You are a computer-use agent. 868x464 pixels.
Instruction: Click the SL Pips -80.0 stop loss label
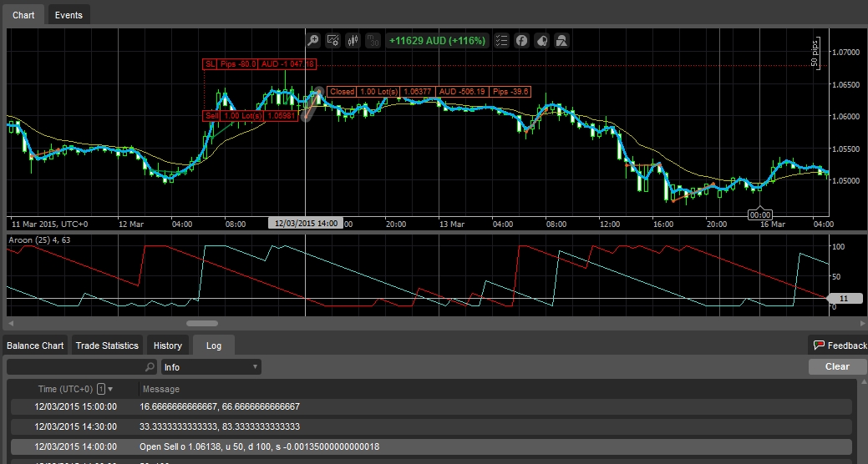[231, 64]
